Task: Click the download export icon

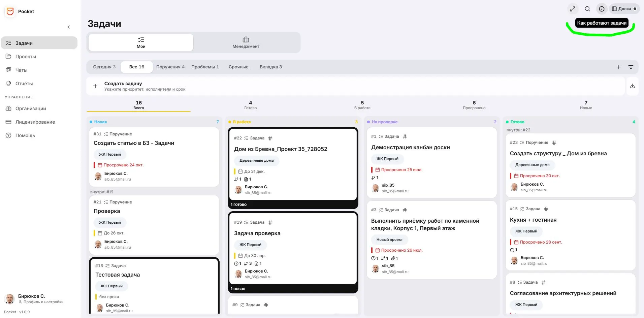Action: click(x=633, y=86)
